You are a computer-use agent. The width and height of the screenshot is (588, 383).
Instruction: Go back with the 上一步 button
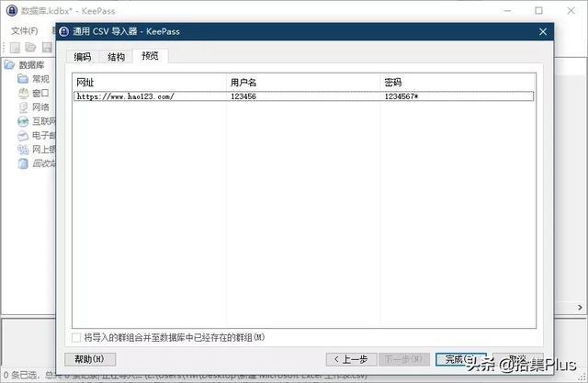tap(351, 359)
